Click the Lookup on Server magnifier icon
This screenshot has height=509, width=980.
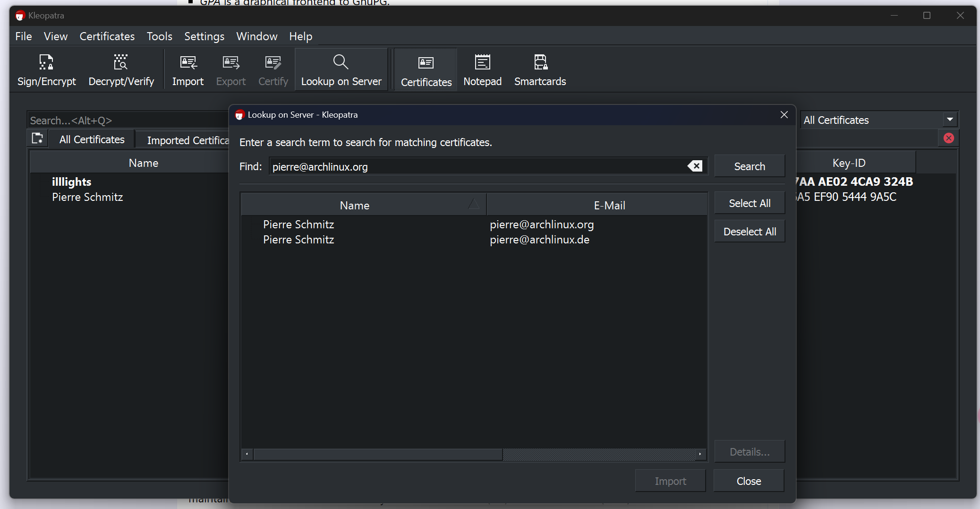[x=341, y=62]
